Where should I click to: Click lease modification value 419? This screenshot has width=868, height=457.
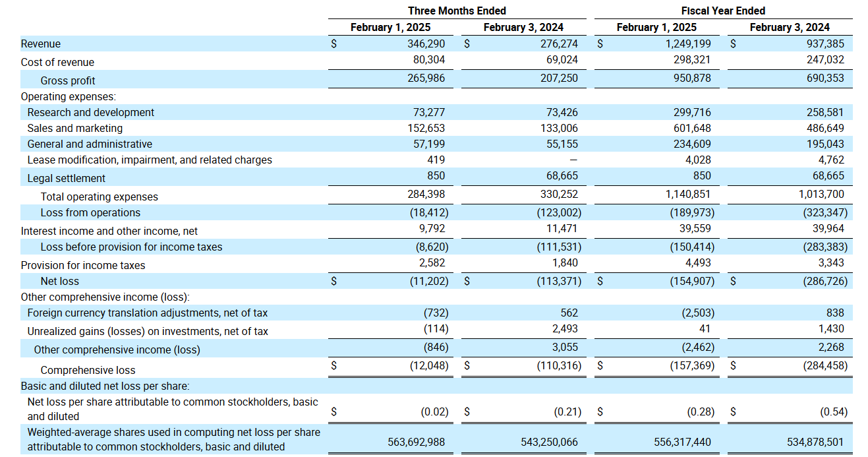point(436,160)
